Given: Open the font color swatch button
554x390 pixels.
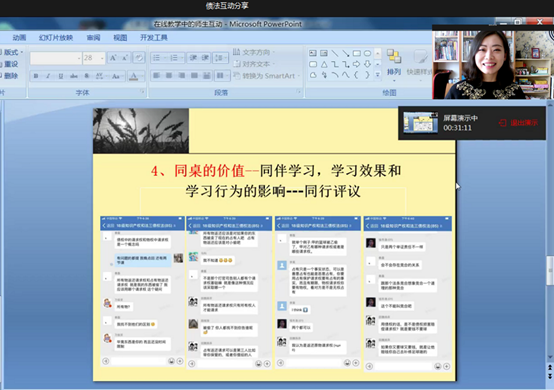Looking at the screenshot, I should (134, 76).
